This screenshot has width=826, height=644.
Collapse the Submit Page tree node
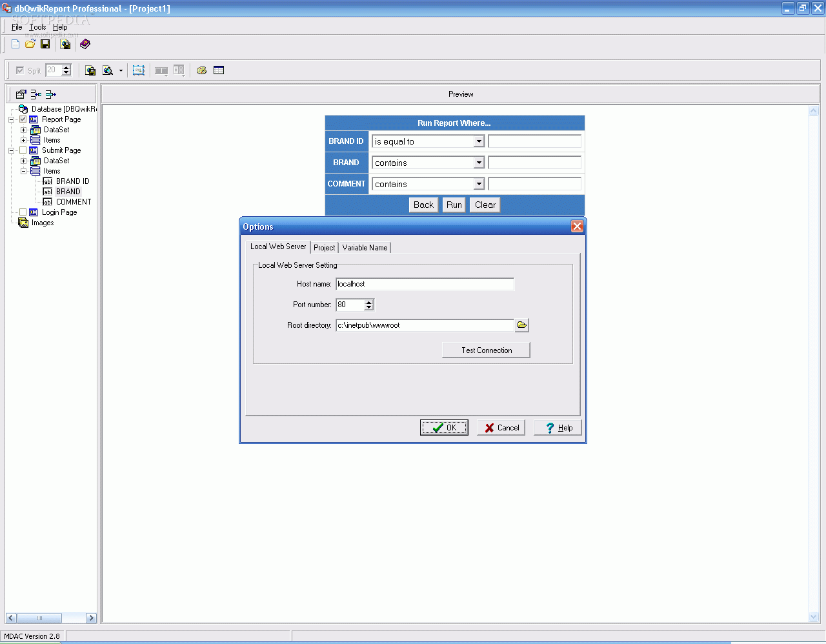pyautogui.click(x=11, y=150)
